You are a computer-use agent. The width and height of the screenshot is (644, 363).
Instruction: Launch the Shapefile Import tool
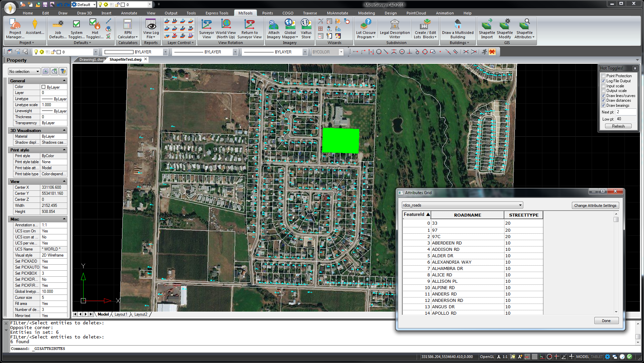pyautogui.click(x=487, y=29)
